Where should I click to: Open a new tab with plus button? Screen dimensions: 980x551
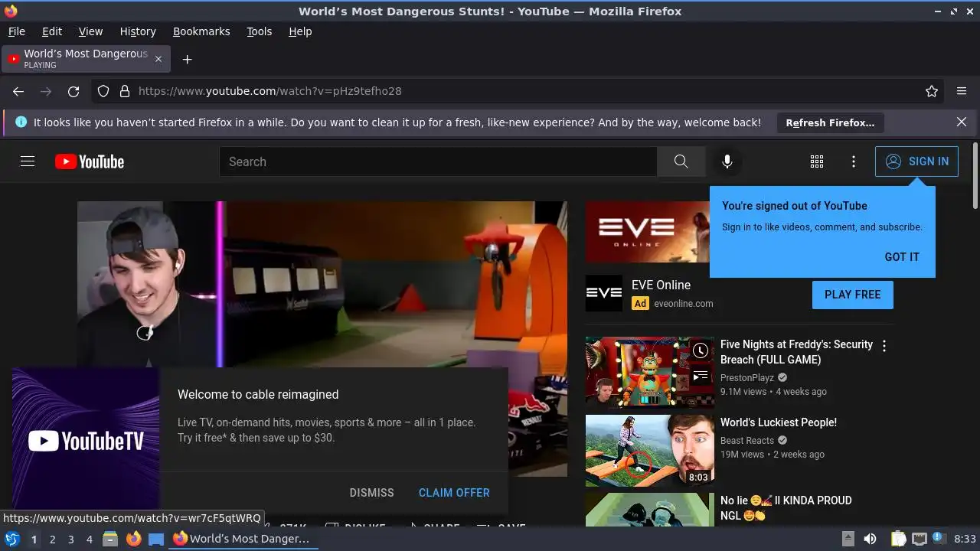tap(187, 59)
